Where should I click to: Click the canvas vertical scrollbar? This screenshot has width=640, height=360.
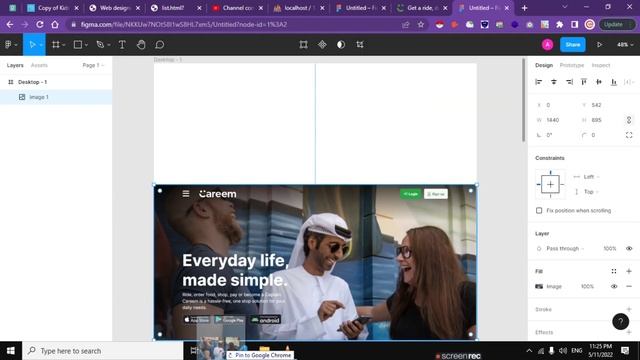pyautogui.click(x=524, y=100)
